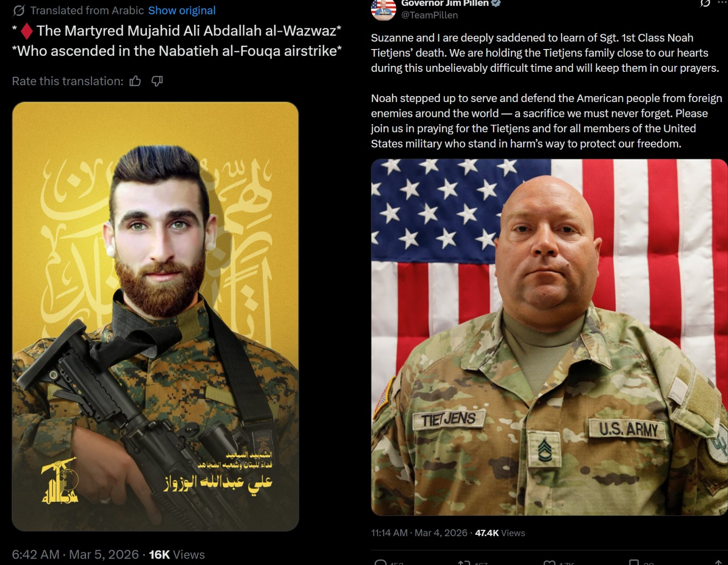Click the repost icon under Pillen's post
728x565 pixels.
point(464,563)
